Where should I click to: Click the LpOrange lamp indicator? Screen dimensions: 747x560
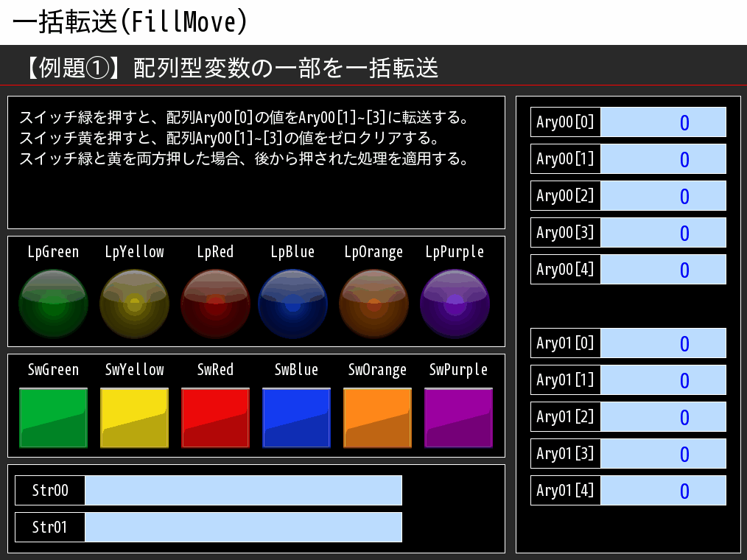373,304
